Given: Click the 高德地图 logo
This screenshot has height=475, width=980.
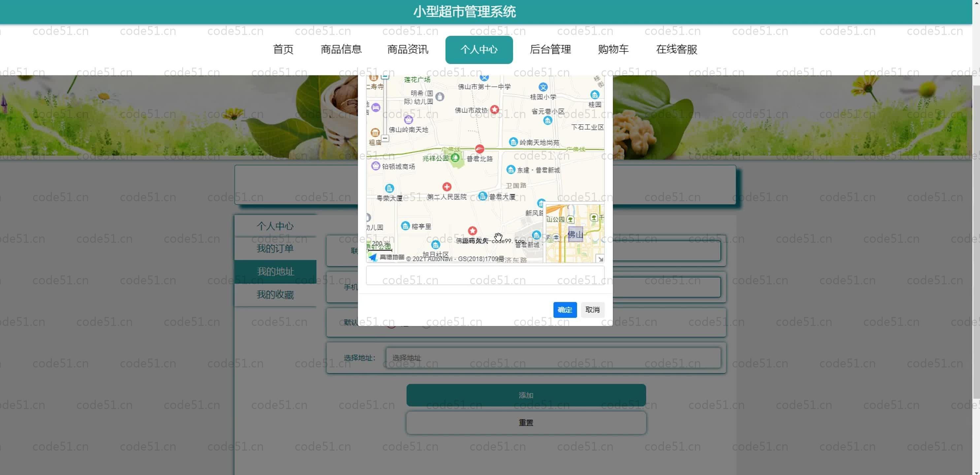Looking at the screenshot, I should [386, 258].
